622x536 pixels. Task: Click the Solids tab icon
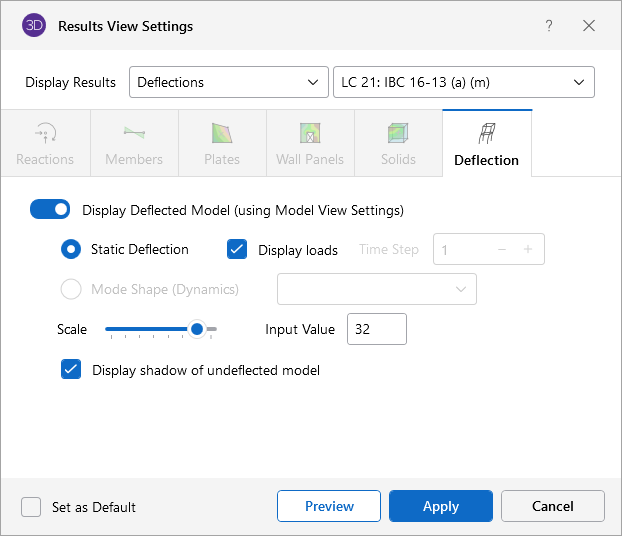(x=398, y=132)
